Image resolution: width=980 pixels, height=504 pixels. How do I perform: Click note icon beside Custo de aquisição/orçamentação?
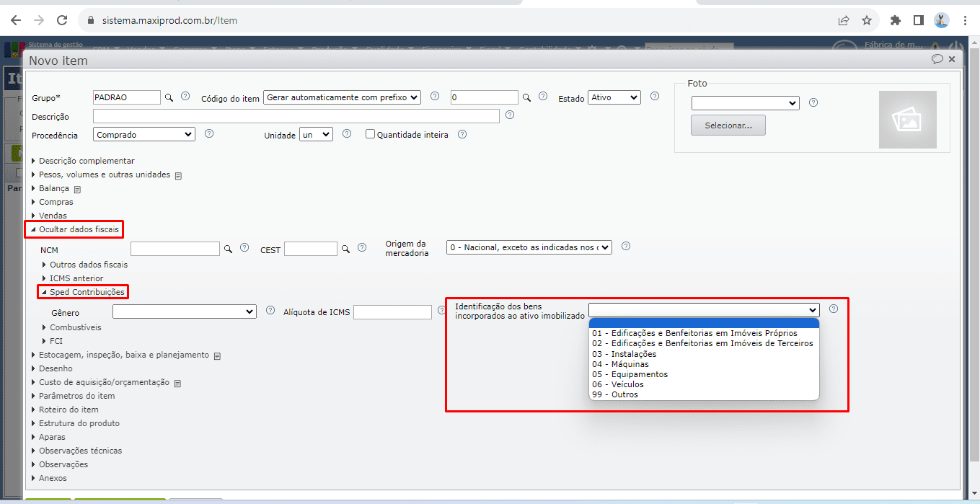(177, 383)
